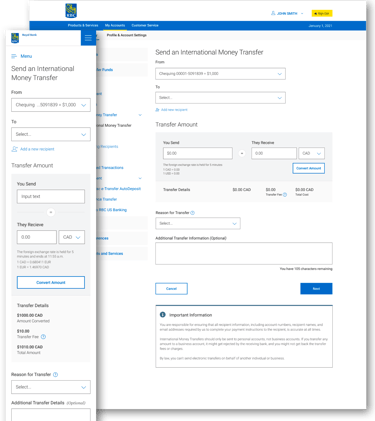Image resolution: width=375 pixels, height=421 pixels.
Task: Open the desktop To recipient dropdown
Action: coord(220,98)
